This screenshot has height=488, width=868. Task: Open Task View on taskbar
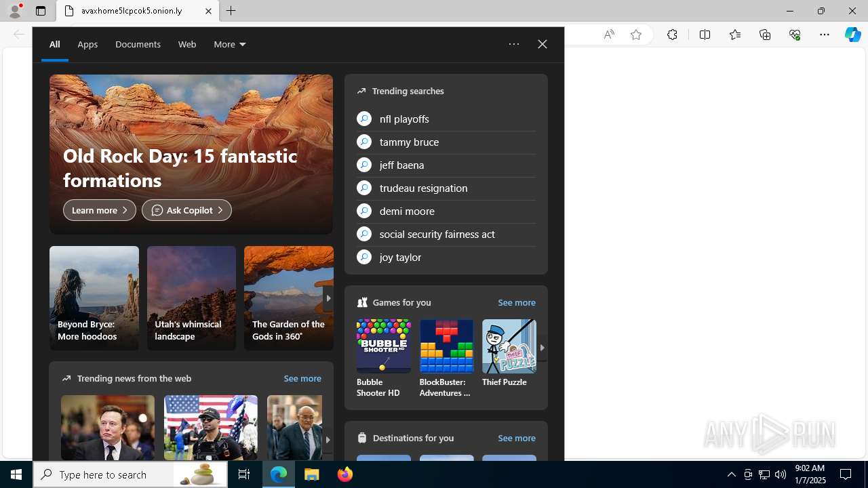(x=244, y=474)
